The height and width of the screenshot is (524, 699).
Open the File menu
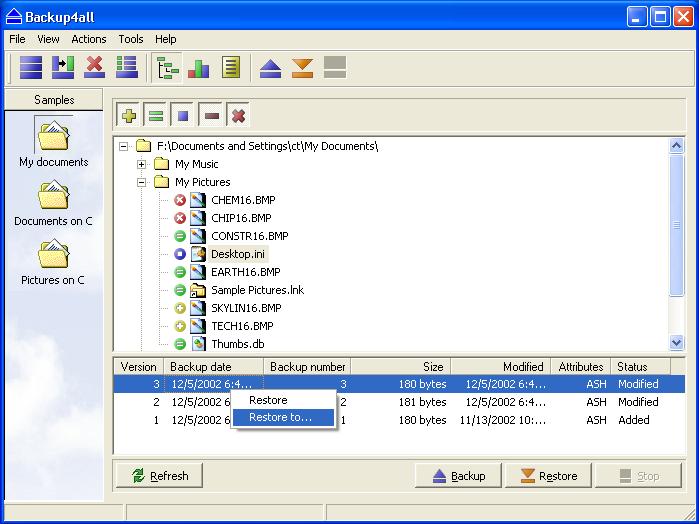17,39
